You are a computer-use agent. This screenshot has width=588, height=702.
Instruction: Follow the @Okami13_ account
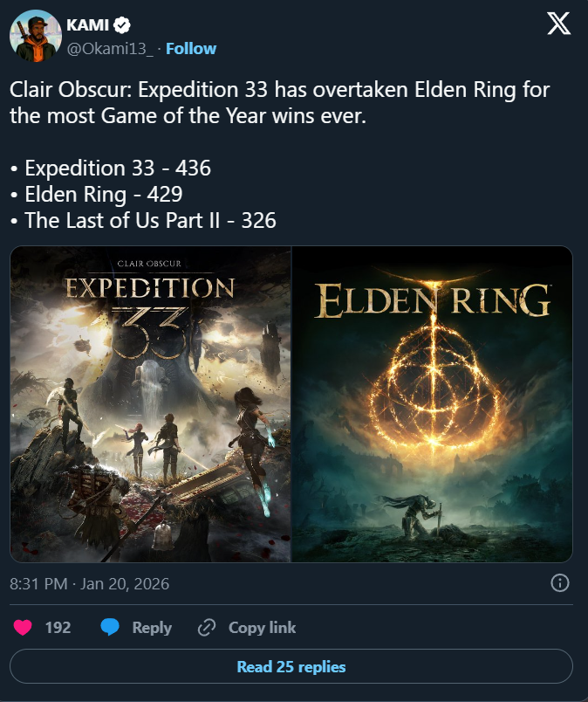191,48
